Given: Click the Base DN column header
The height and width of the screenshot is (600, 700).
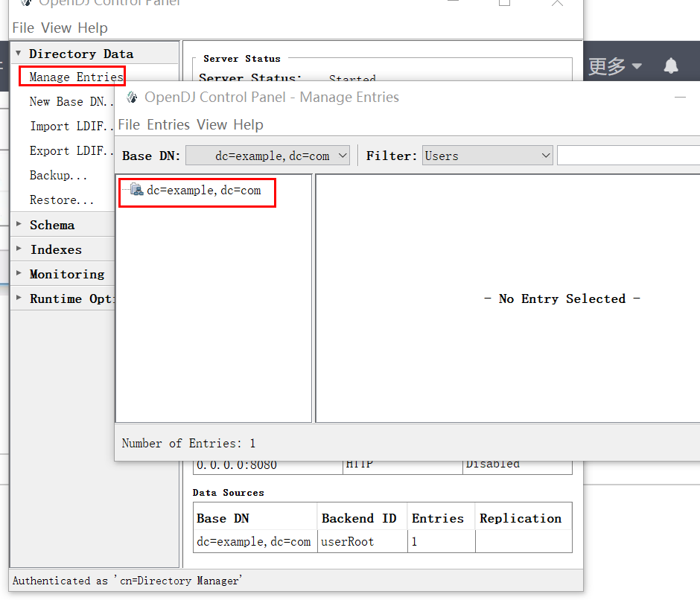Looking at the screenshot, I should (x=255, y=518).
